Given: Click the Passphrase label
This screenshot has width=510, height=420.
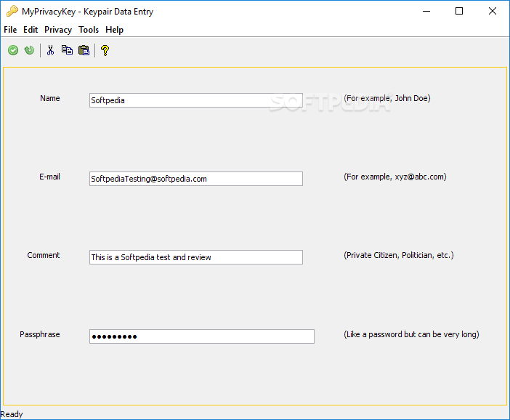Looking at the screenshot, I should coord(40,334).
